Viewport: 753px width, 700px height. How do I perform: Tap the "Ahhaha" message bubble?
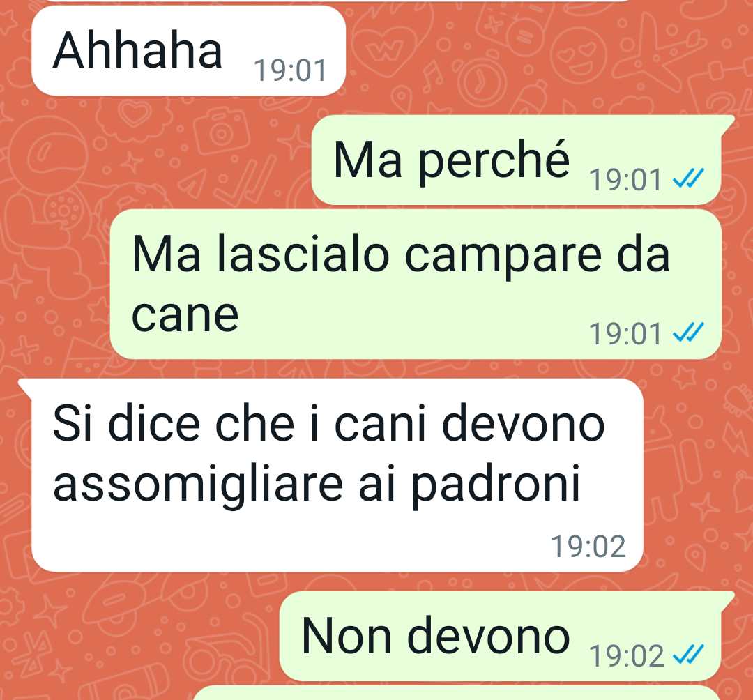pyautogui.click(x=188, y=50)
